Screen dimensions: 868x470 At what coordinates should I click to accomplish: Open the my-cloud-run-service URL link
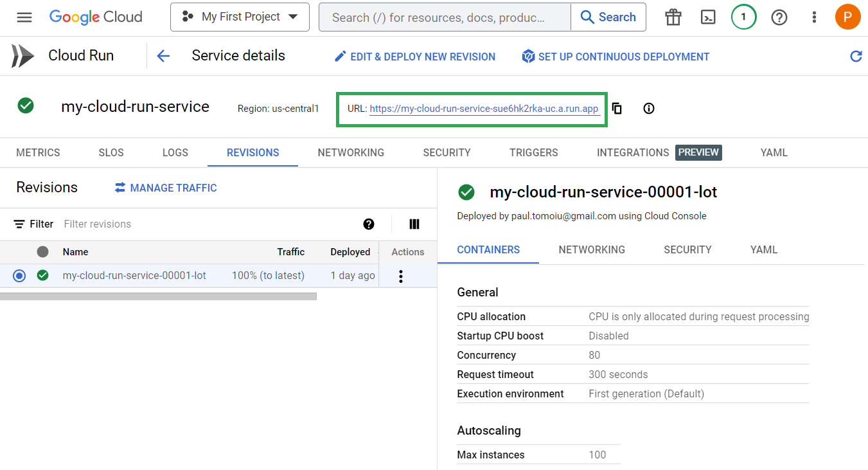pos(484,109)
